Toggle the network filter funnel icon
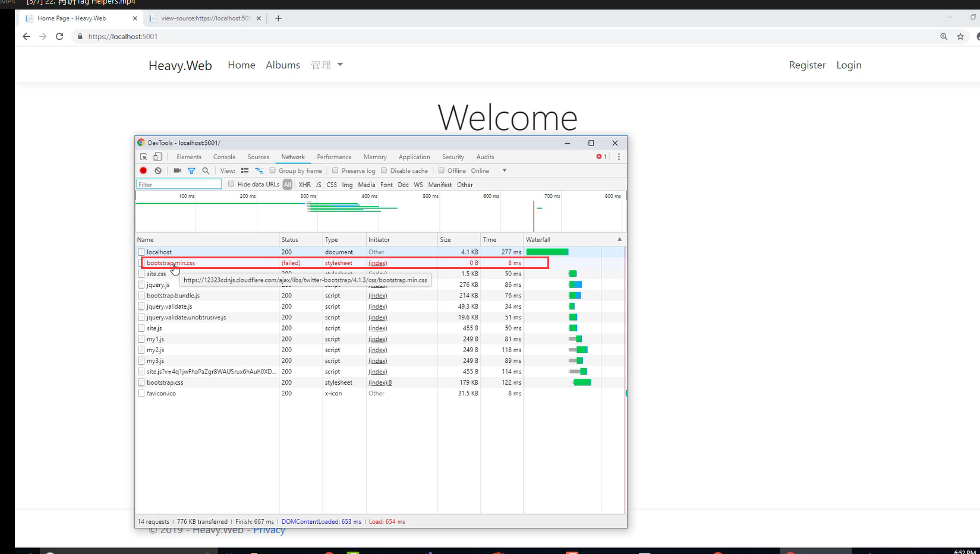Viewport: 980px width, 554px height. point(191,170)
